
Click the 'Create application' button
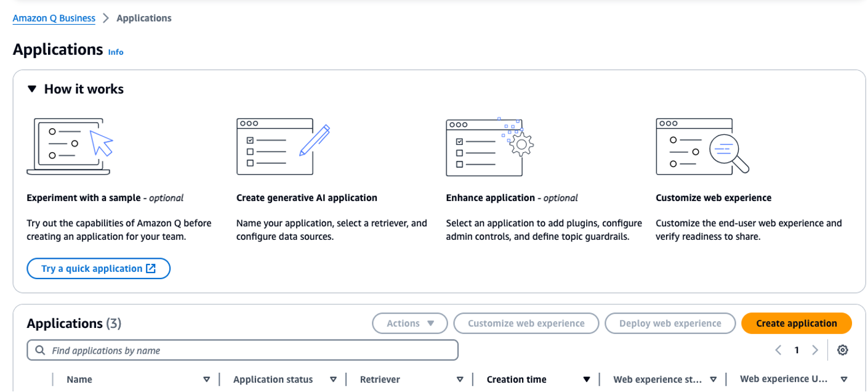(796, 323)
